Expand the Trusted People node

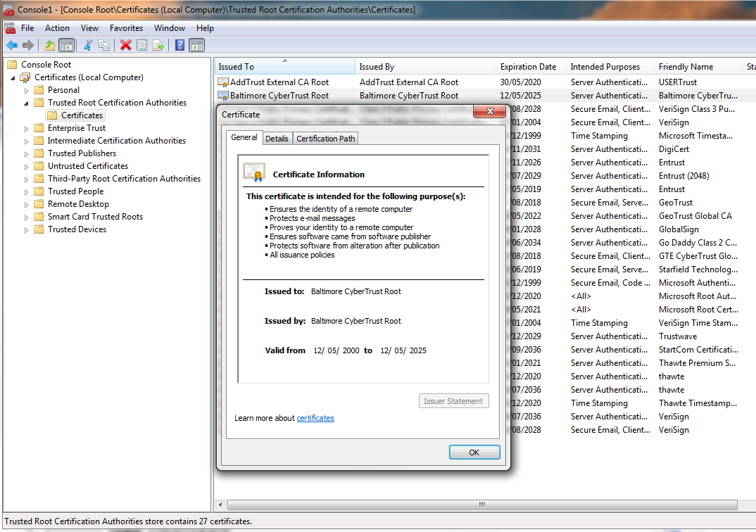pos(27,192)
